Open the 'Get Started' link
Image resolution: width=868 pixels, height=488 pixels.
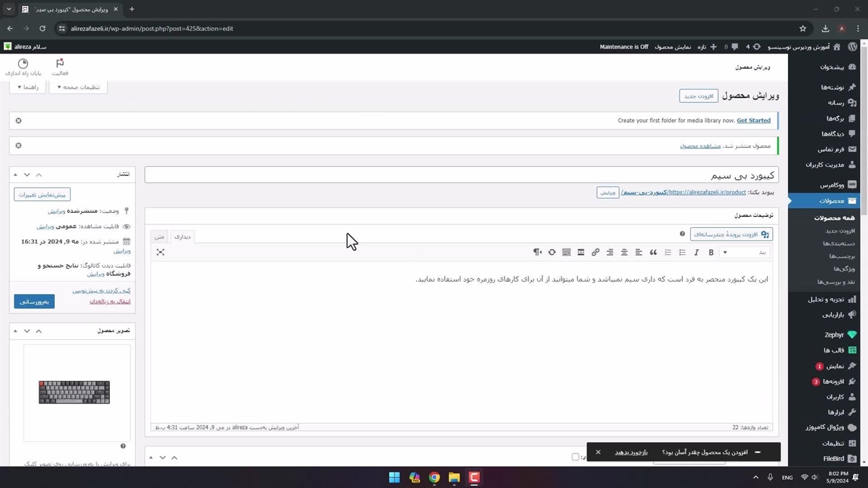click(753, 121)
